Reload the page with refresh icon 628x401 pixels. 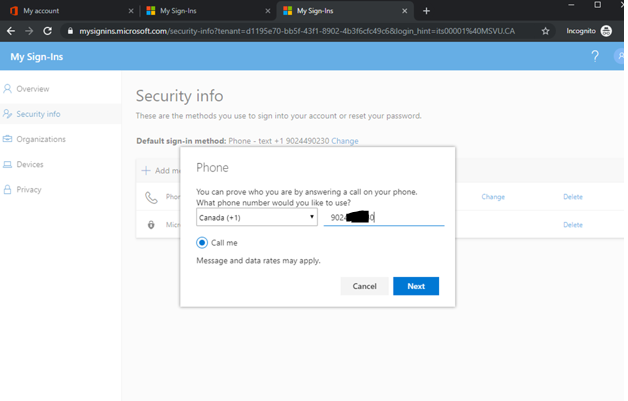[47, 31]
